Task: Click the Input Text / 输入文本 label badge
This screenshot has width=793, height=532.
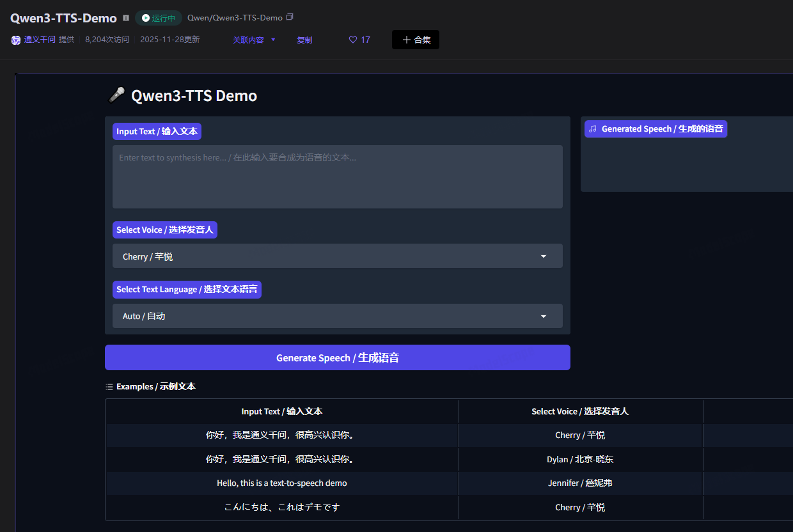Action: point(157,131)
